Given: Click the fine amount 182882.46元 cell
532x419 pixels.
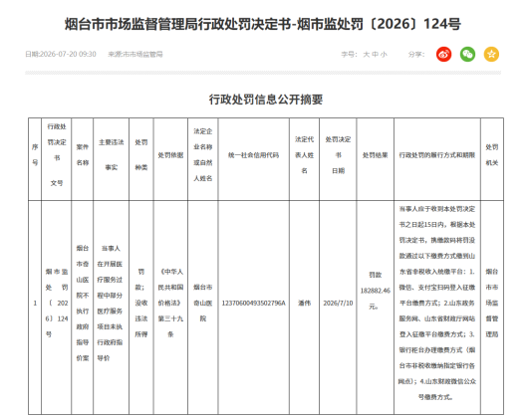Looking at the screenshot, I should [x=376, y=291].
